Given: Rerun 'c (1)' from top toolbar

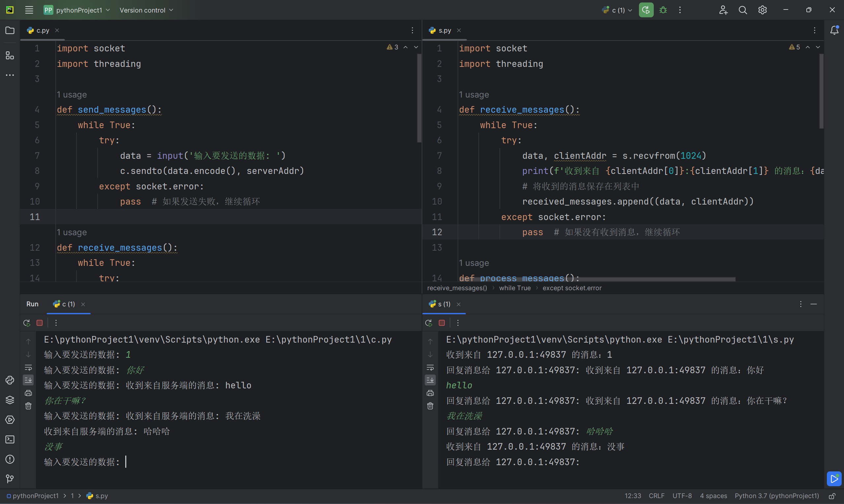Looking at the screenshot, I should click(646, 10).
